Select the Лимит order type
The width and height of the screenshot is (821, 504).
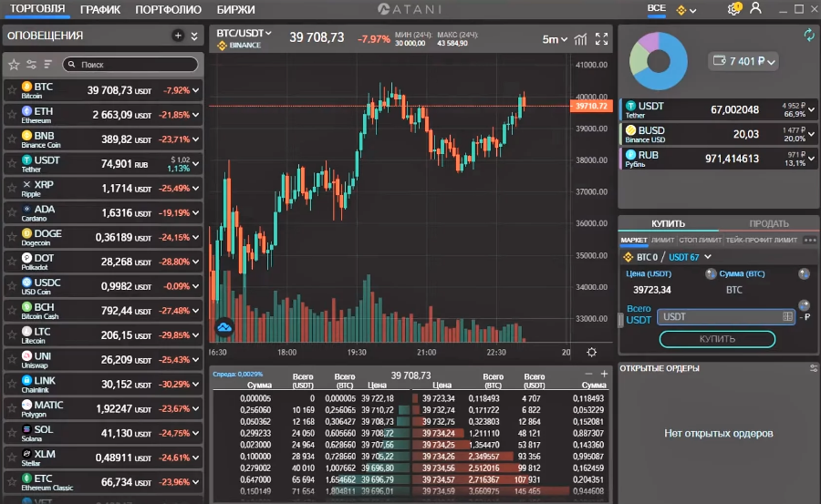click(x=662, y=241)
